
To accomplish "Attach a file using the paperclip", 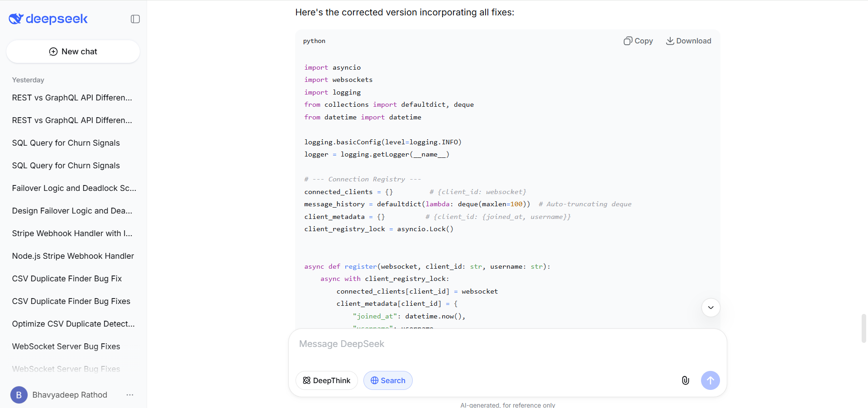I will click(x=685, y=380).
